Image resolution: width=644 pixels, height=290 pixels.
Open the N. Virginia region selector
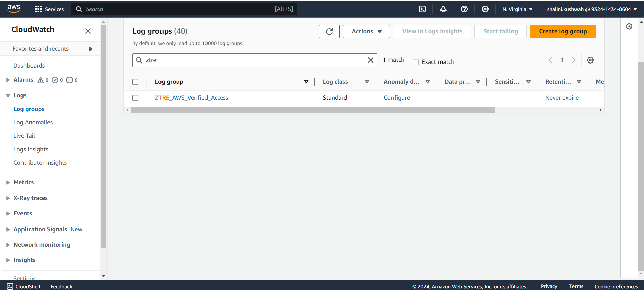coord(517,9)
